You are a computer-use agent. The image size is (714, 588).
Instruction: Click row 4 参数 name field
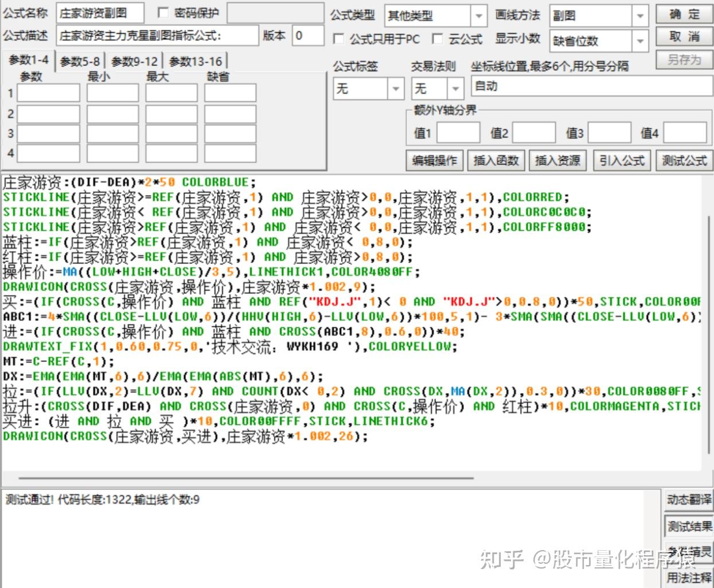point(48,153)
